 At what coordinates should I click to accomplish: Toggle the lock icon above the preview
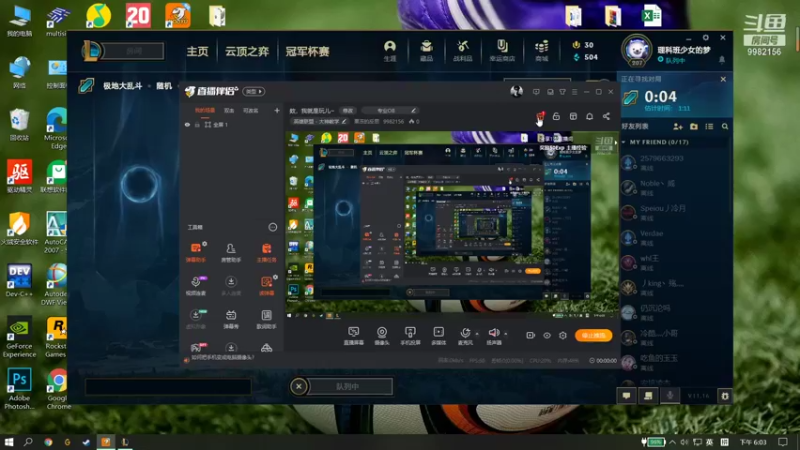tap(556, 116)
